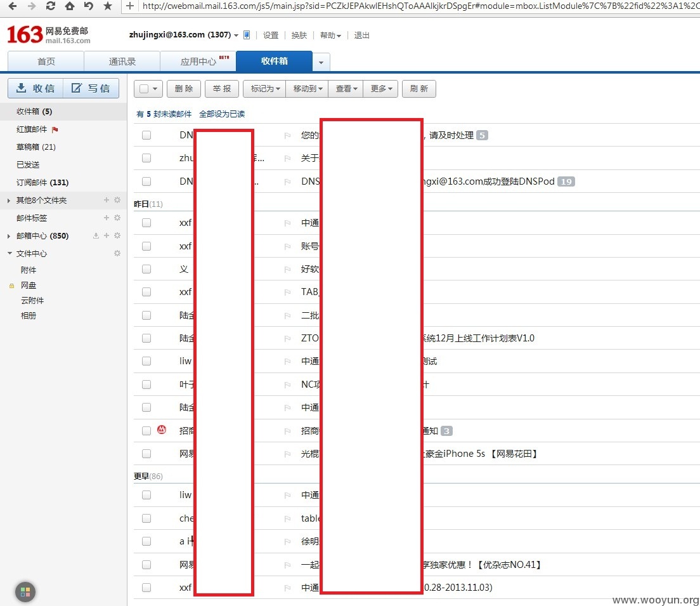Click the 163 mail logo
Viewport: 700px width, 606px height.
(x=49, y=35)
